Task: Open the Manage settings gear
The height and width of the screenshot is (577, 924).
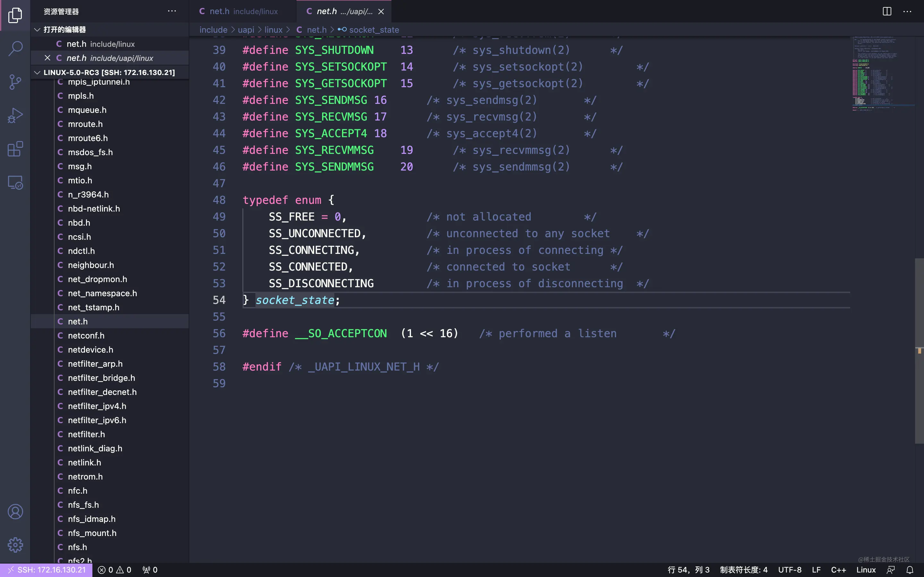Action: click(x=15, y=545)
